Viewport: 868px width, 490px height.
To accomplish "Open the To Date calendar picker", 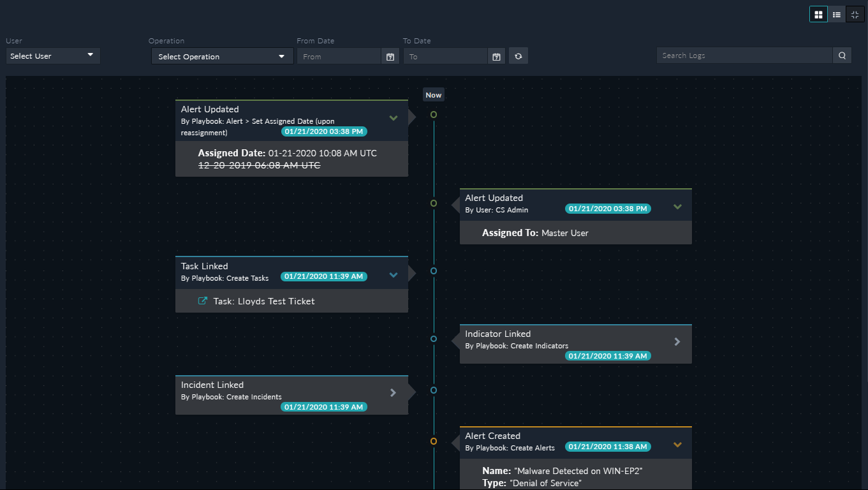I will [496, 56].
